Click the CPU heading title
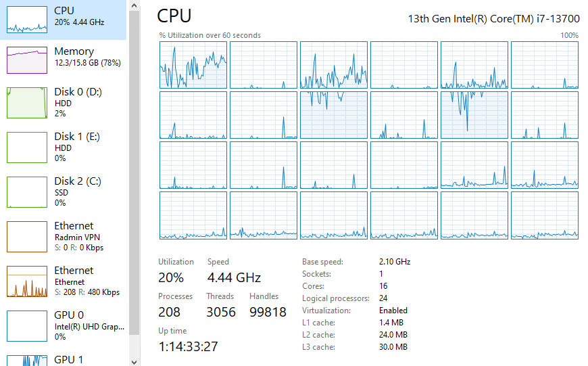Viewport: 588px width, 366px height. tap(174, 16)
